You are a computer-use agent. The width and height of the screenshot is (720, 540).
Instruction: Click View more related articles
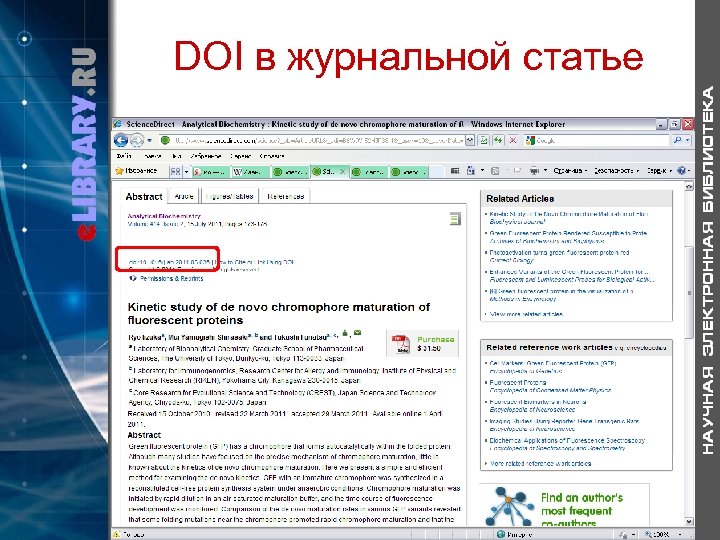526,315
